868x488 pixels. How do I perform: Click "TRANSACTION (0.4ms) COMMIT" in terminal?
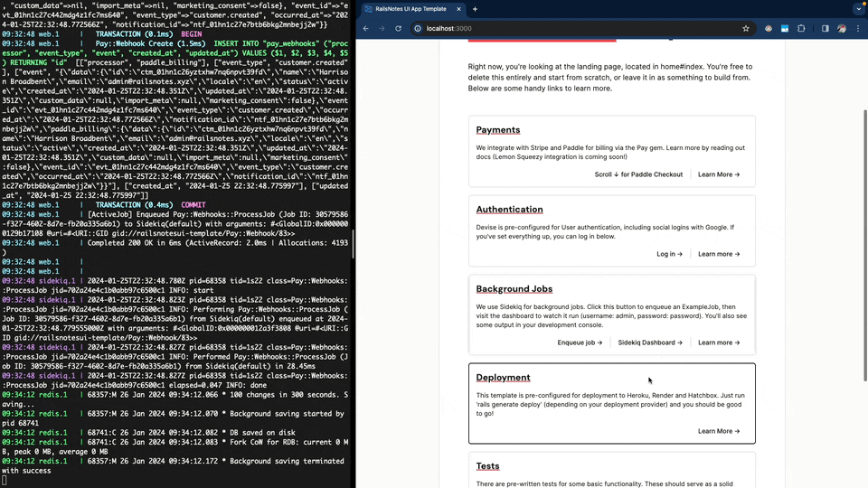pyautogui.click(x=151, y=205)
